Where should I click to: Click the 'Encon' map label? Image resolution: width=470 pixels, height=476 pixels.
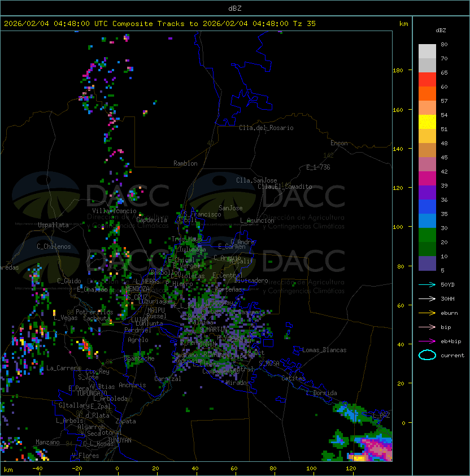tap(339, 143)
